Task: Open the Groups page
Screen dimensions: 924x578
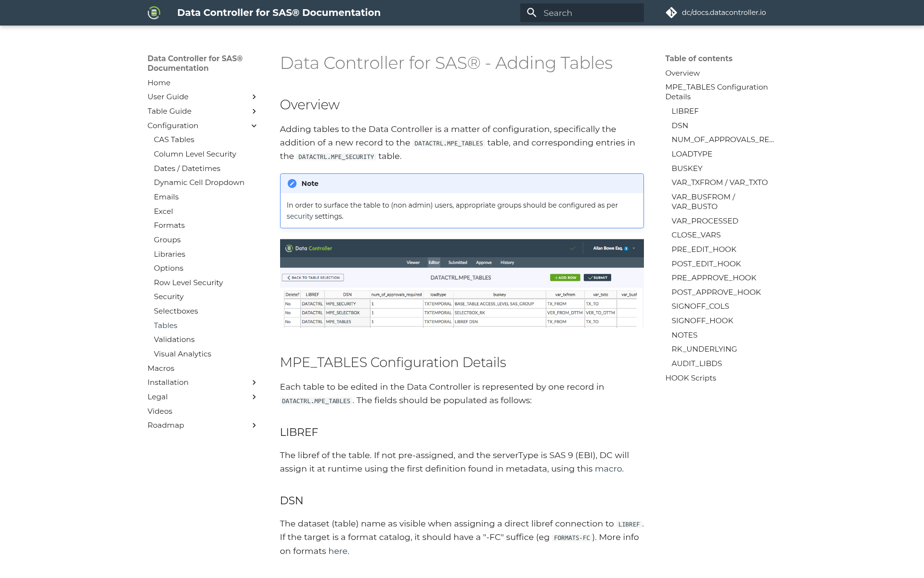Action: pyautogui.click(x=167, y=240)
